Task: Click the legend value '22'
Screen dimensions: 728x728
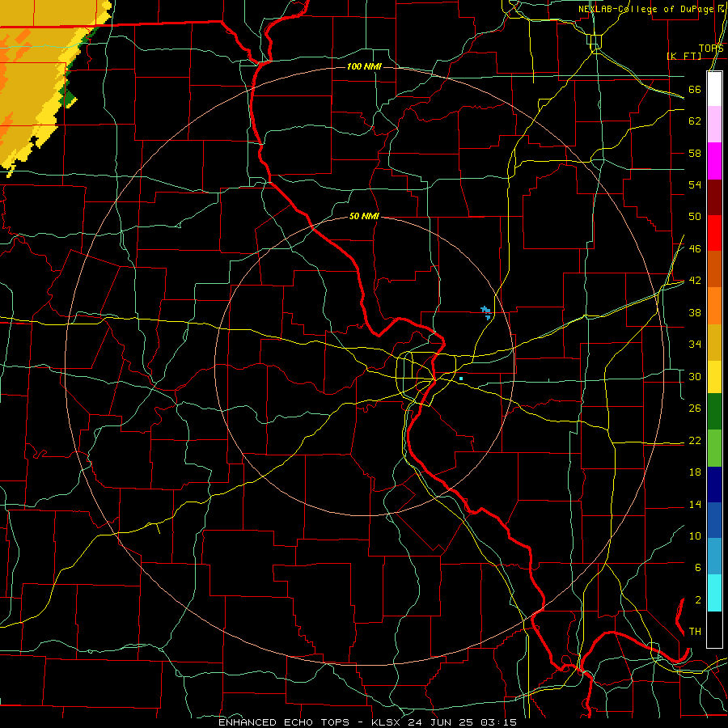Action: click(695, 440)
